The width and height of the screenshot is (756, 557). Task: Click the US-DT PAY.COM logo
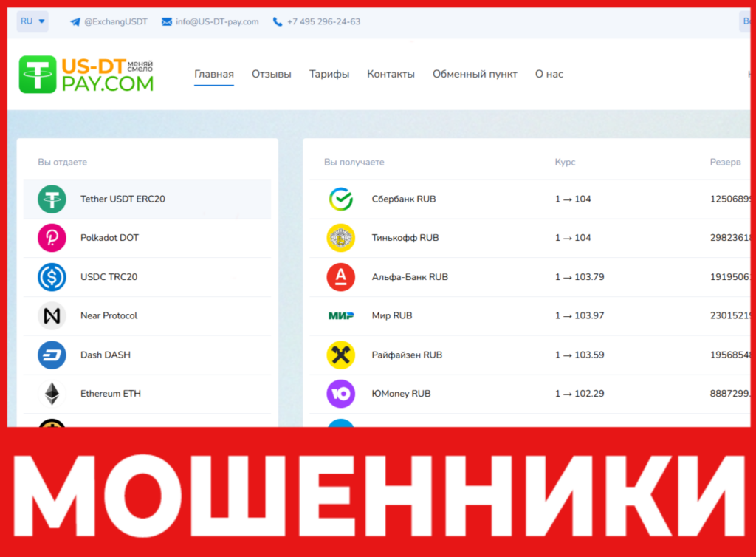pos(85,74)
